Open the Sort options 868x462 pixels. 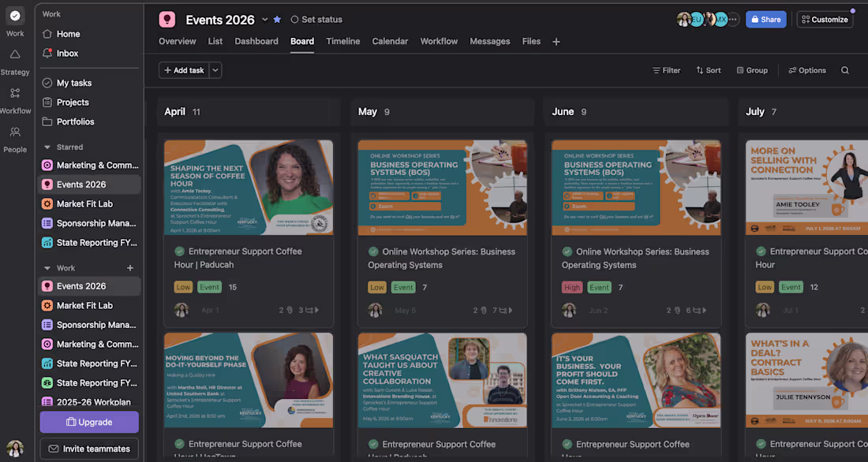708,70
